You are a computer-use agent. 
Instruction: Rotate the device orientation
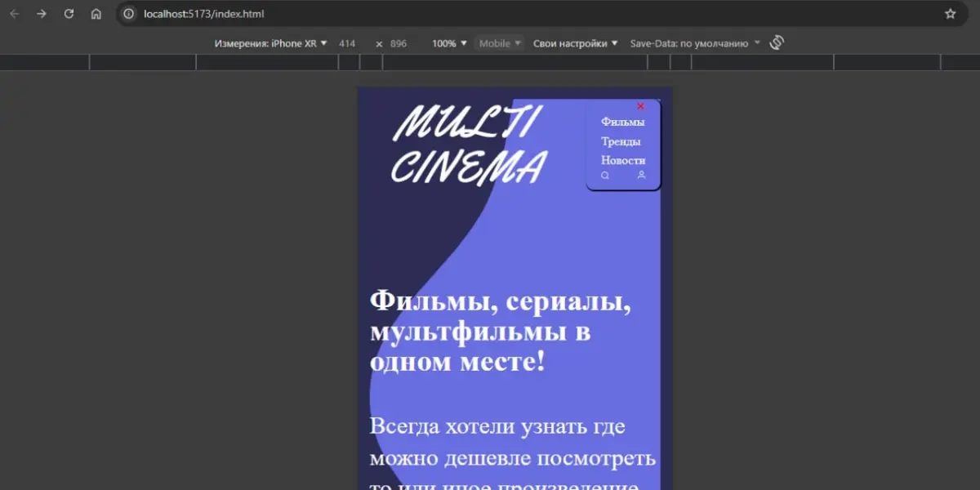click(776, 42)
